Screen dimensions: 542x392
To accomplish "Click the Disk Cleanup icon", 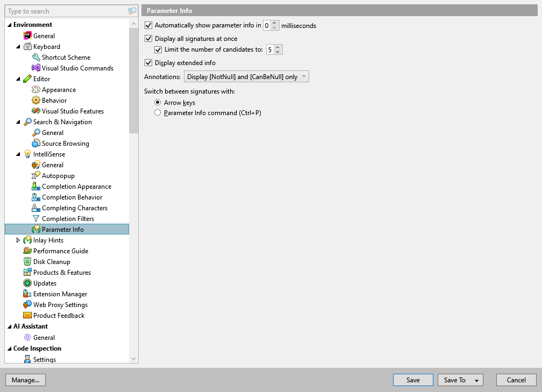I will [28, 261].
